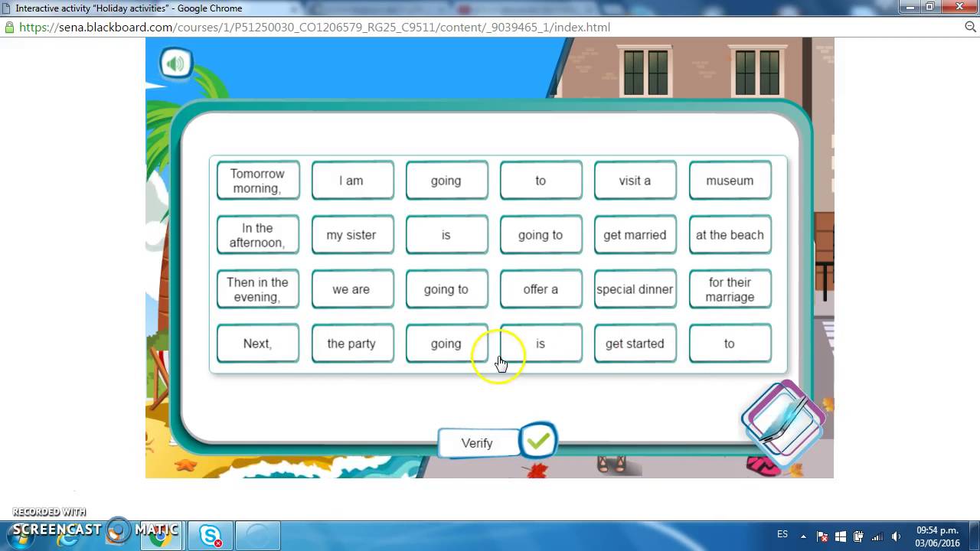Screen dimensions: 980x551
Task: Select the "visit a" word tile
Action: pos(635,181)
